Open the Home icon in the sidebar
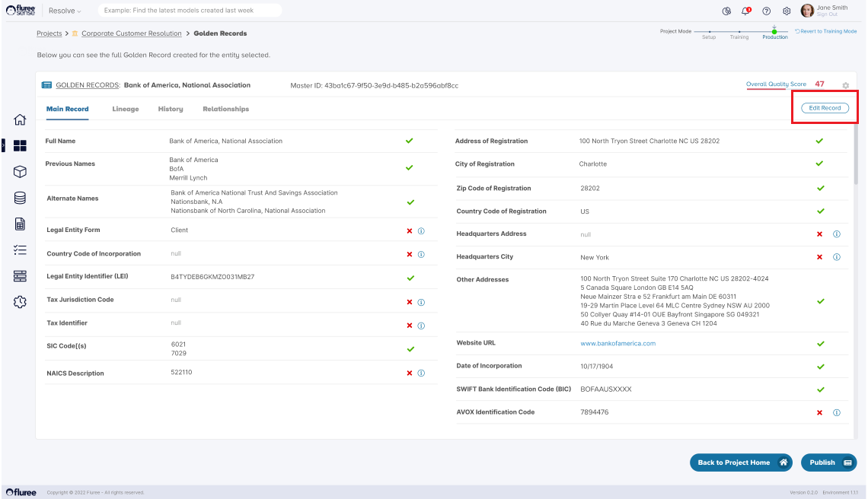The height and width of the screenshot is (499, 868). click(21, 119)
